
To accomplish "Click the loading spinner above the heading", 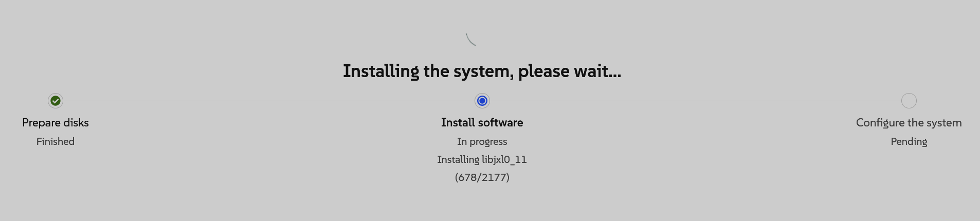I will click(471, 39).
